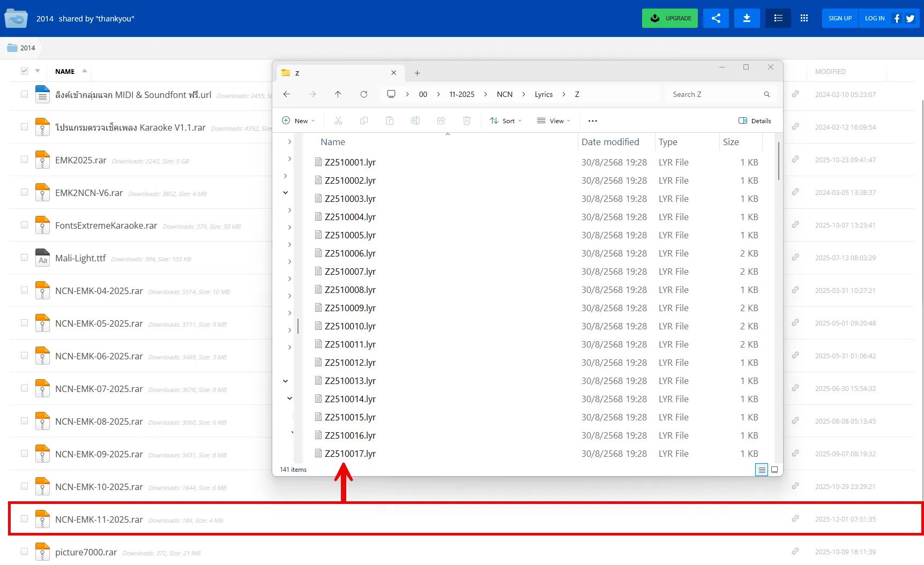Check the box for picture7000.rar
The width and height of the screenshot is (924, 565).
[24, 551]
